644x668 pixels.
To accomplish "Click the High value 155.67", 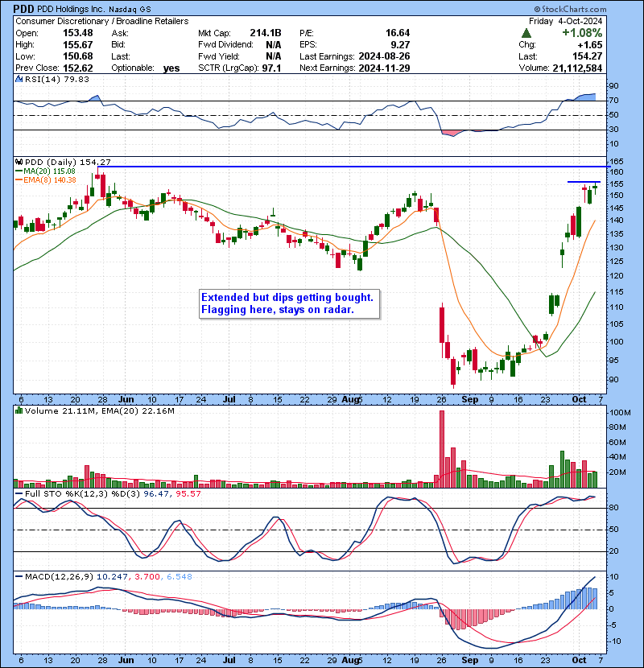I will tap(77, 44).
